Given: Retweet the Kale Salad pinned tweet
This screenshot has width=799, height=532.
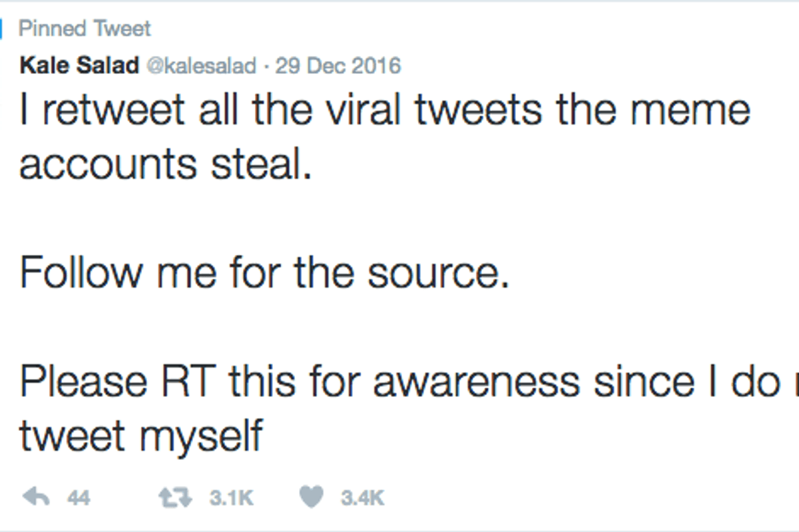Looking at the screenshot, I should click(x=174, y=497).
